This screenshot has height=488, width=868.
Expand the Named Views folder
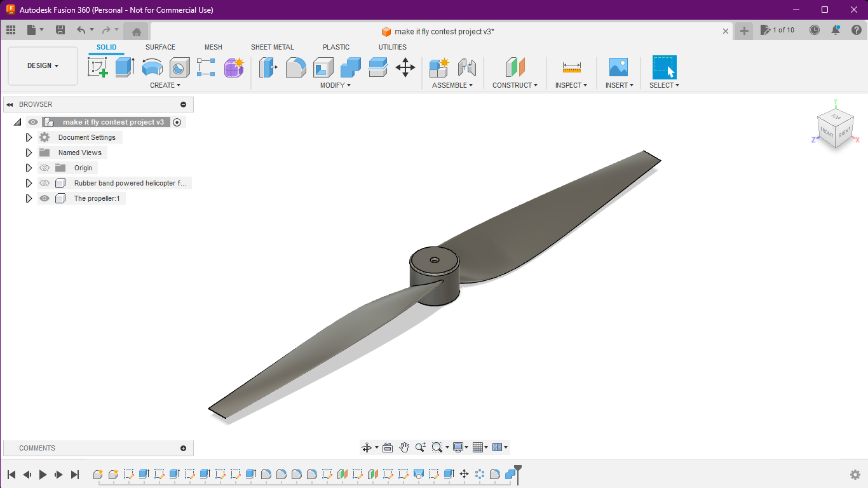click(x=29, y=152)
